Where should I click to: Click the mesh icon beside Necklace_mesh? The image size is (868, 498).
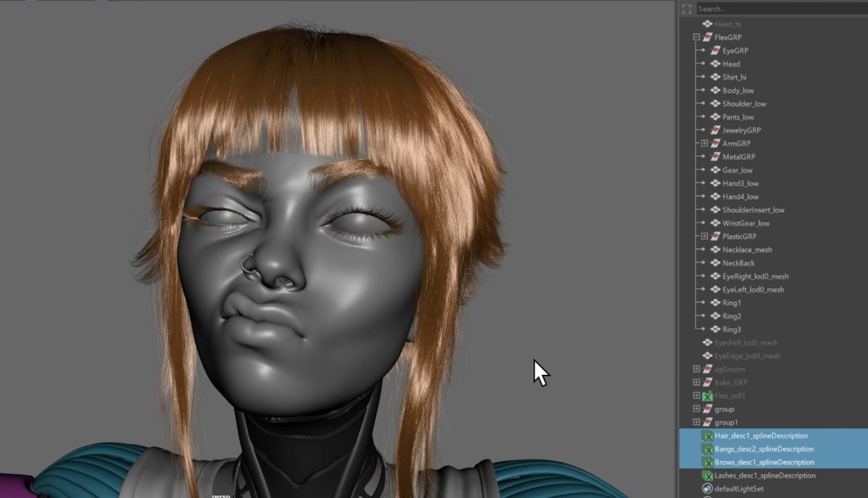pos(716,250)
